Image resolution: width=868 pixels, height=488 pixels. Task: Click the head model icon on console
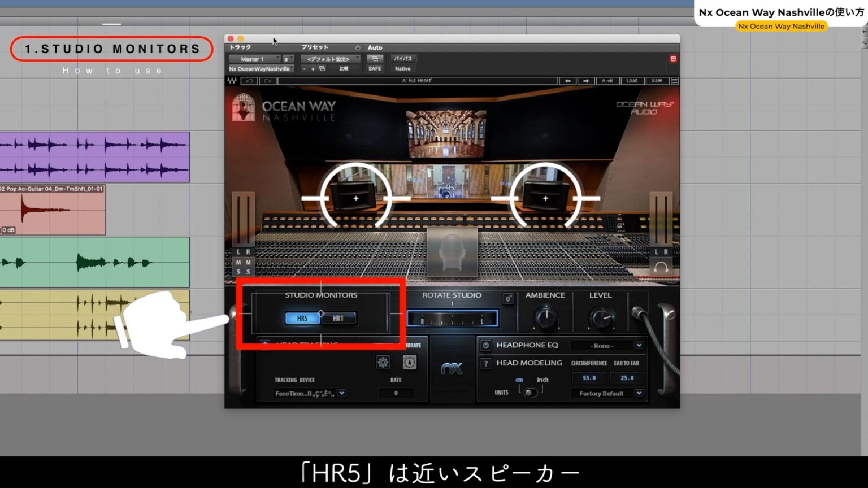[452, 252]
